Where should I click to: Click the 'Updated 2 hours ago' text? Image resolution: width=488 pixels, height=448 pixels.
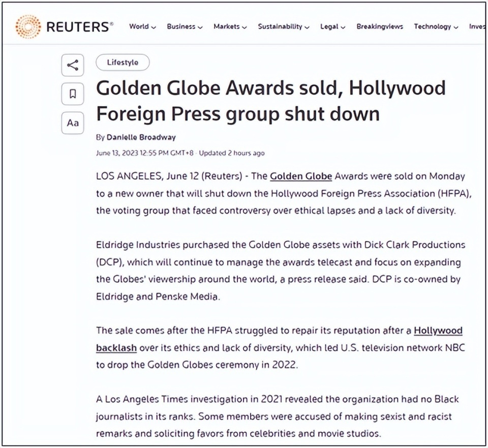click(232, 153)
